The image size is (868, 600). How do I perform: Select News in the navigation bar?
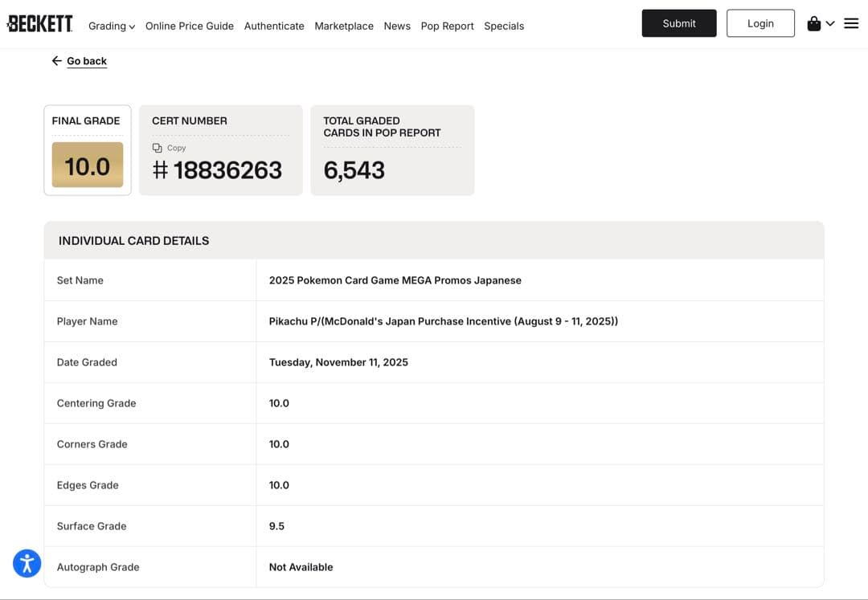397,26
